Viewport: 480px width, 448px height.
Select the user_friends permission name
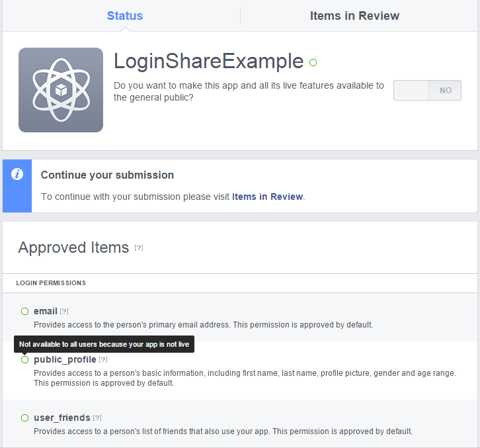62,418
